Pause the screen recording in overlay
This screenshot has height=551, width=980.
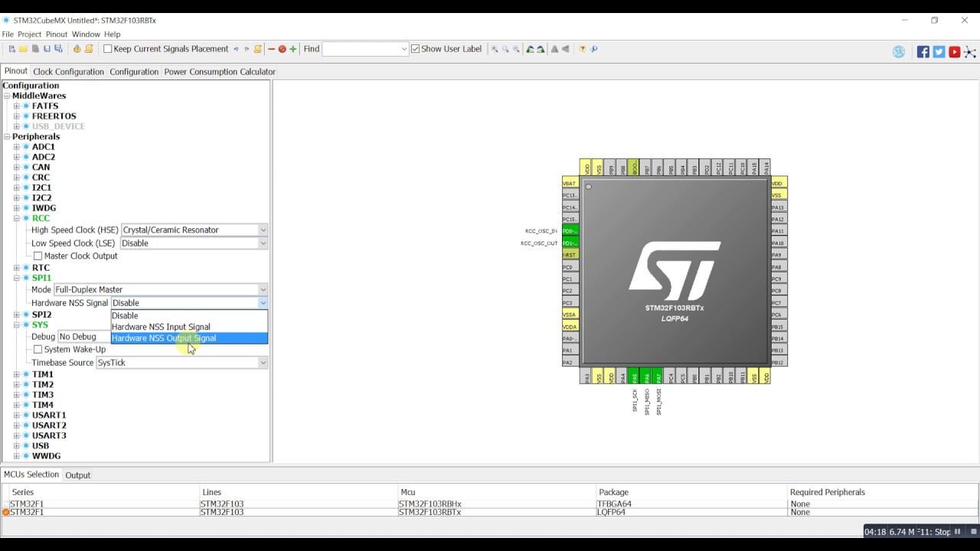click(957, 532)
